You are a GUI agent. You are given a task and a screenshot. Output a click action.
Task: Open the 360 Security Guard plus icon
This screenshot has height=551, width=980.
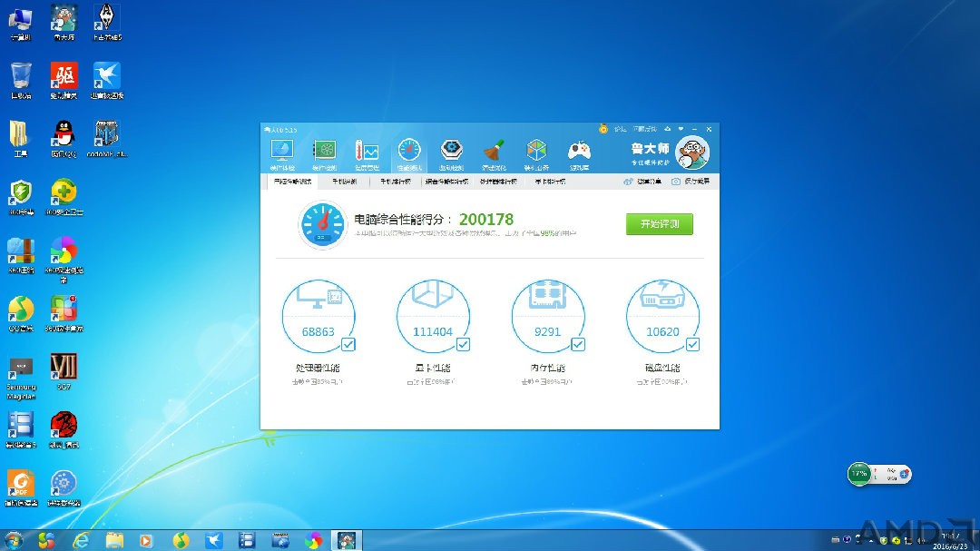[x=64, y=198]
